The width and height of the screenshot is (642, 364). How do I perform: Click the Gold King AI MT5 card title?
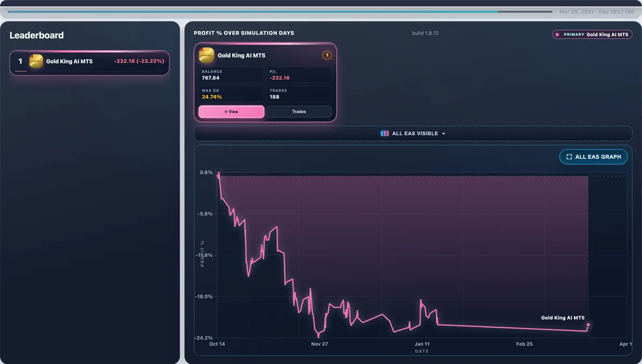[x=241, y=55]
